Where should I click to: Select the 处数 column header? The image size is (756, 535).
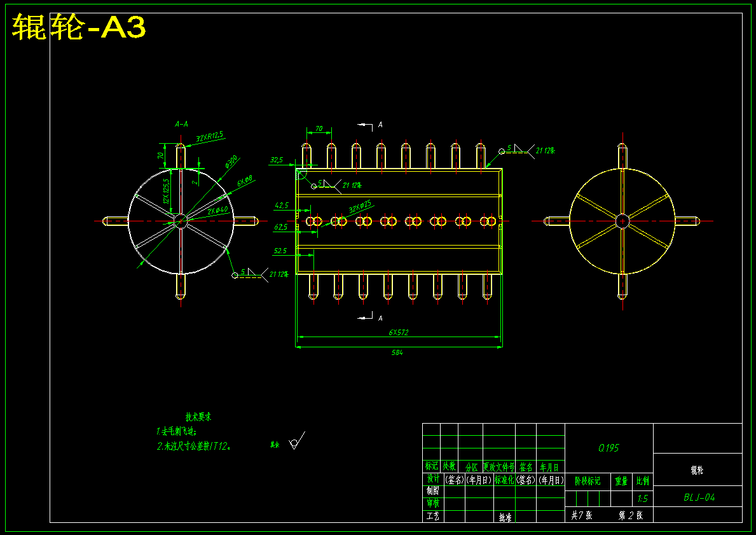[450, 466]
